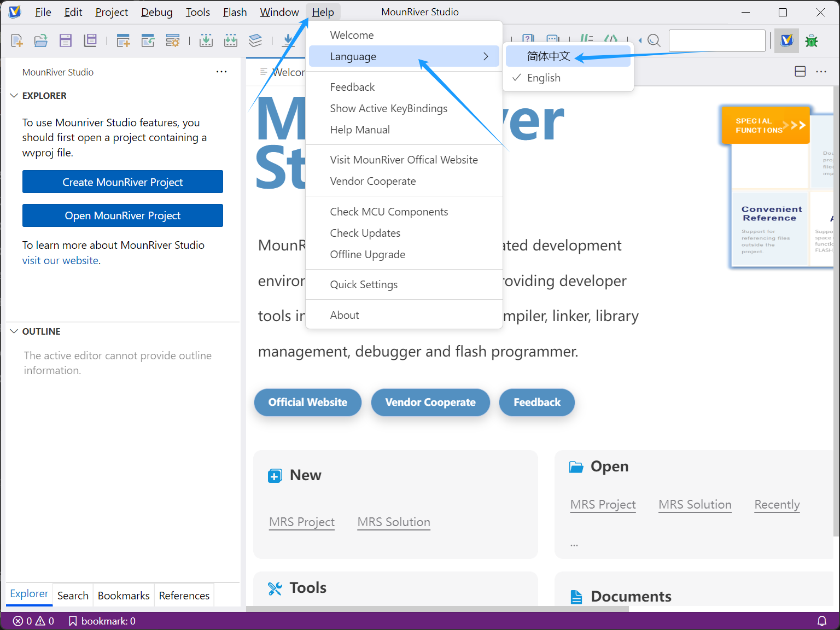
Task: Switch to the Bookmarks sidebar tab
Action: point(124,596)
